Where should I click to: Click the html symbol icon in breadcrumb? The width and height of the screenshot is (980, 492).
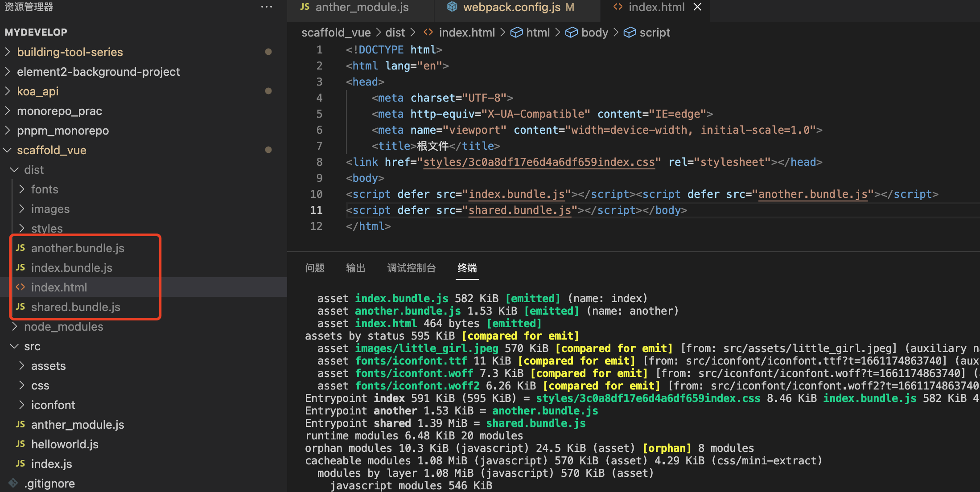tap(516, 33)
